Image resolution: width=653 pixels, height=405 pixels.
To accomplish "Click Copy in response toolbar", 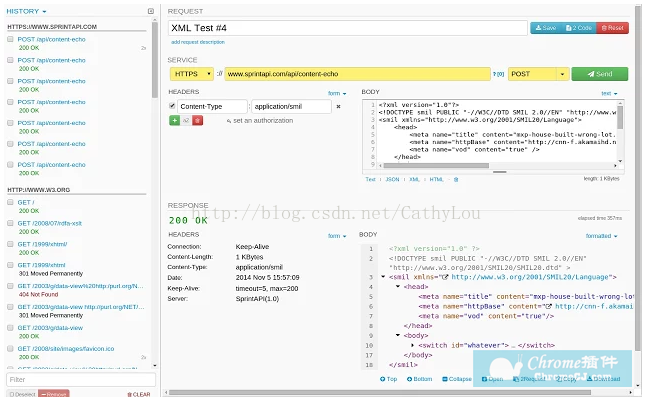I will point(566,379).
